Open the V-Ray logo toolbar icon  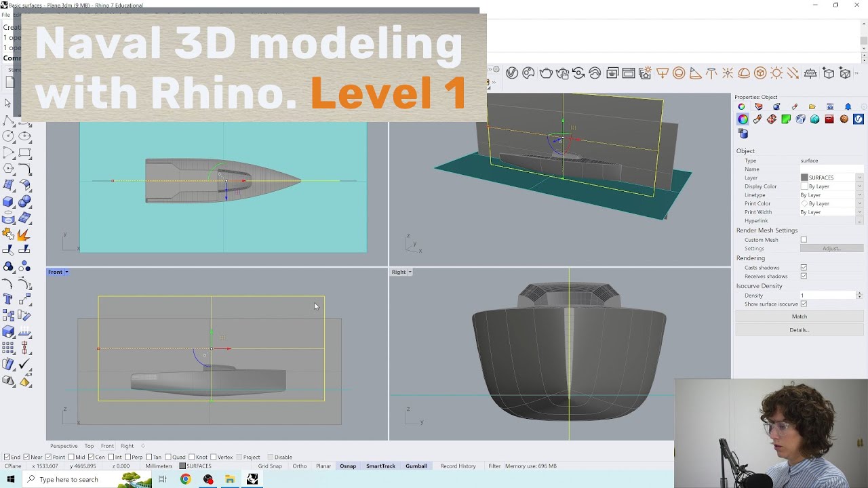tap(512, 73)
